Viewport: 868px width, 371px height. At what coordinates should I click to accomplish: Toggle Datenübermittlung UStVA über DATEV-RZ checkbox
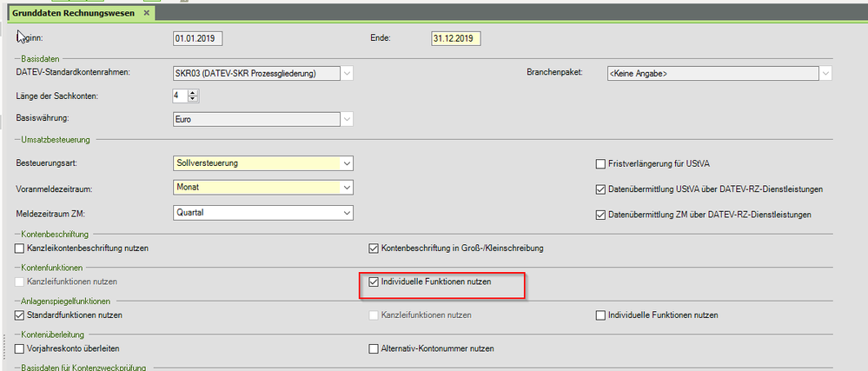pos(600,189)
